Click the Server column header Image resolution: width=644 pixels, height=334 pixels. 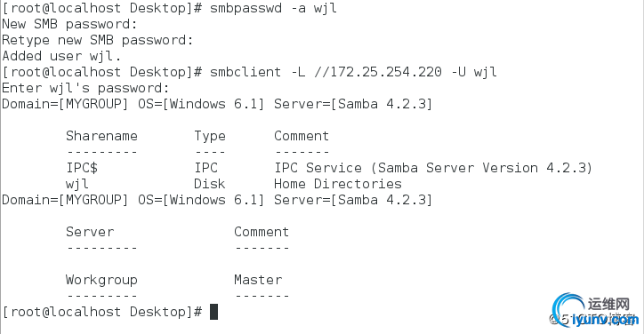coord(90,232)
